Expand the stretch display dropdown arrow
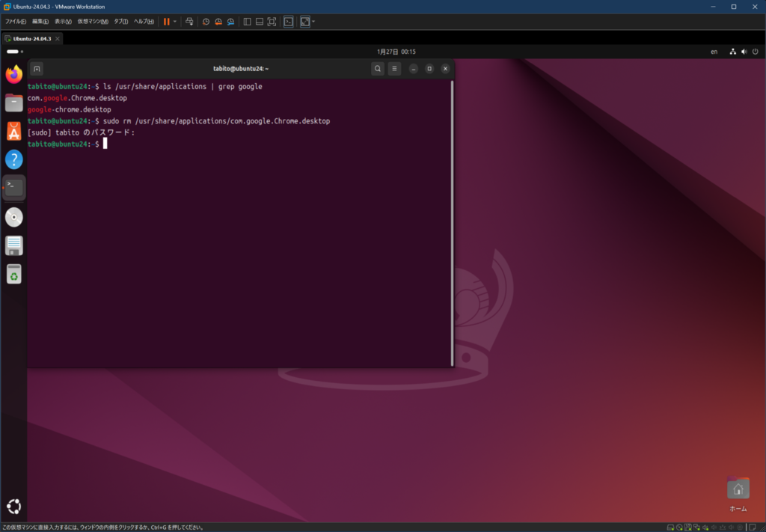This screenshot has height=532, width=766. tap(313, 22)
